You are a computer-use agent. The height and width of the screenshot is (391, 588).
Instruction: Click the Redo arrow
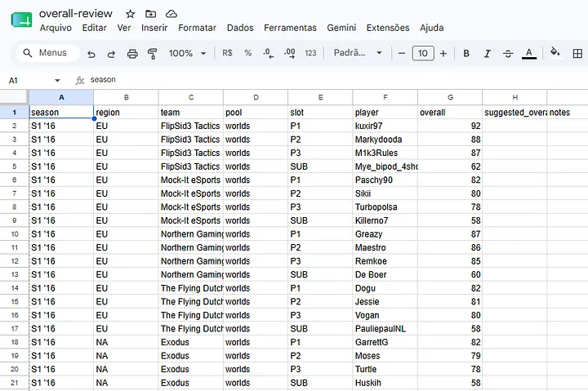click(111, 54)
